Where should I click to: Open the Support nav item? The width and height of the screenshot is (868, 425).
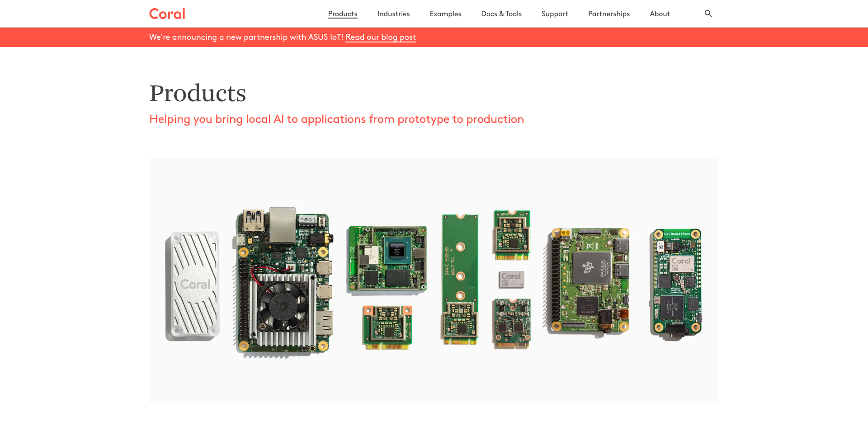tap(555, 14)
